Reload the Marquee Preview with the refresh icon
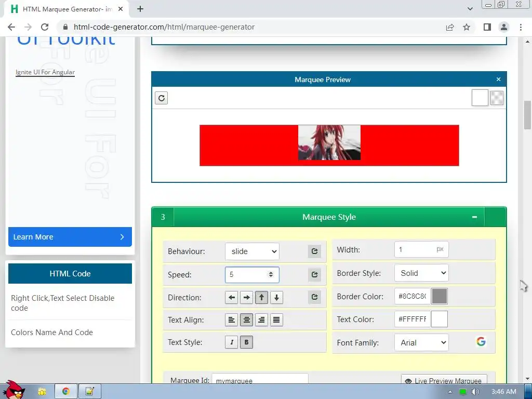The image size is (532, 399). (x=161, y=98)
